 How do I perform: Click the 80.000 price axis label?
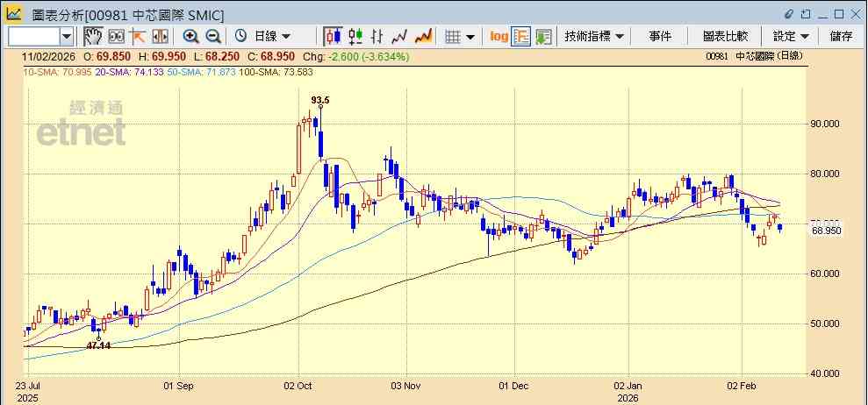(x=825, y=174)
